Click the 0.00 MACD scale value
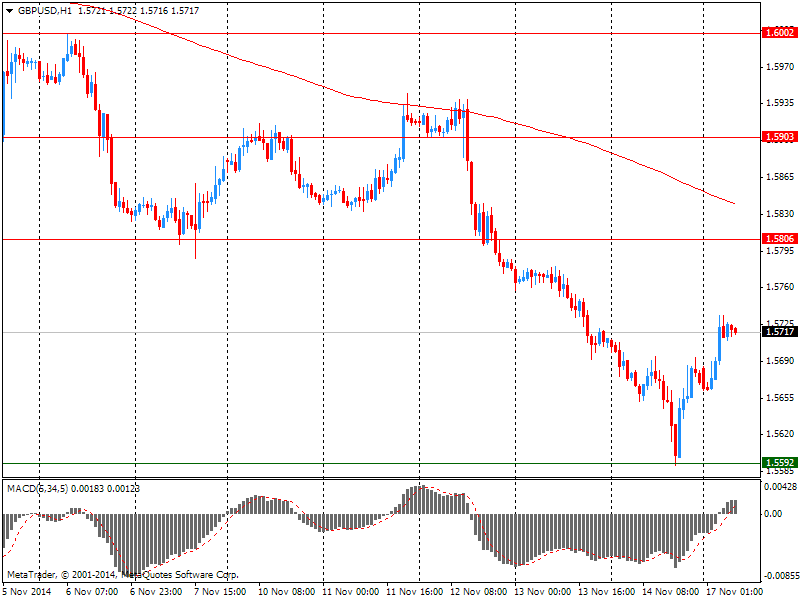Viewport: 800px width, 600px height. tap(773, 514)
